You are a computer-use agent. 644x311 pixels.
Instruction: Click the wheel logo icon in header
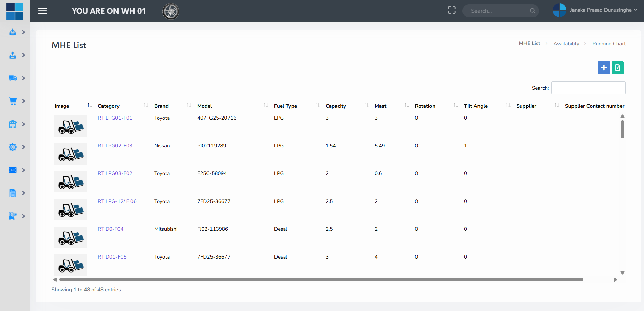(x=171, y=11)
